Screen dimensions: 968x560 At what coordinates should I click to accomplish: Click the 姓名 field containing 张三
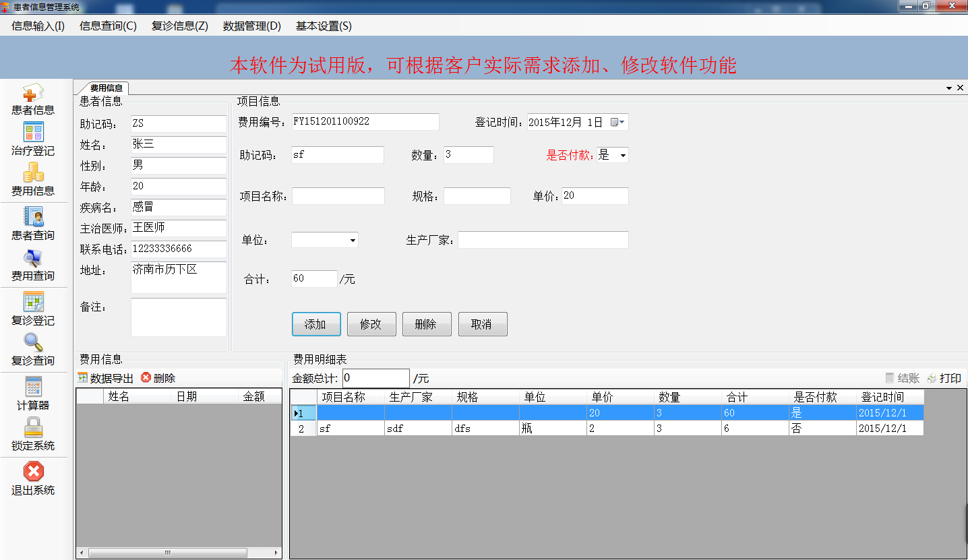[179, 144]
